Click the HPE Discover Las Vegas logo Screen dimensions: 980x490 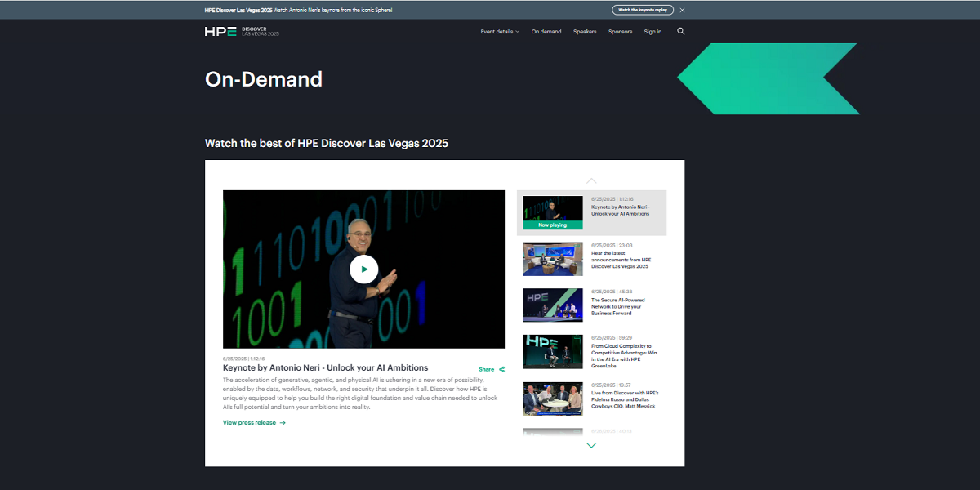[242, 32]
